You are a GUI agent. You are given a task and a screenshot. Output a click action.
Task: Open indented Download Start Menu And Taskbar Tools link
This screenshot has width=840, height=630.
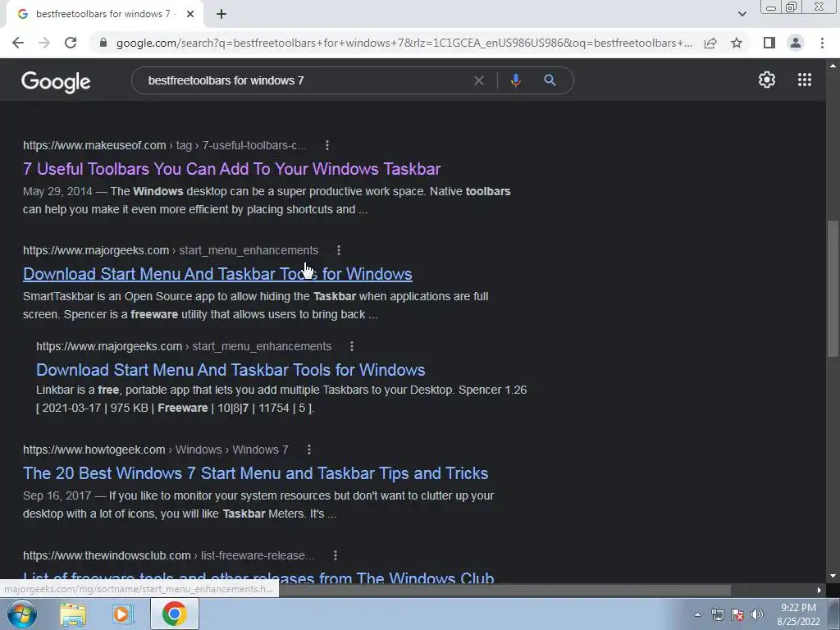[231, 370]
